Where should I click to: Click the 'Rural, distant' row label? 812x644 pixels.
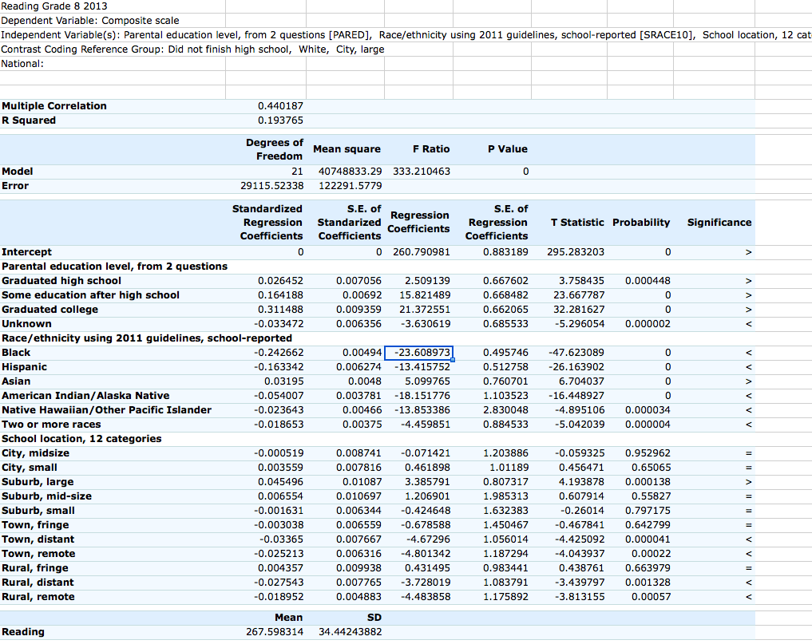(38, 583)
